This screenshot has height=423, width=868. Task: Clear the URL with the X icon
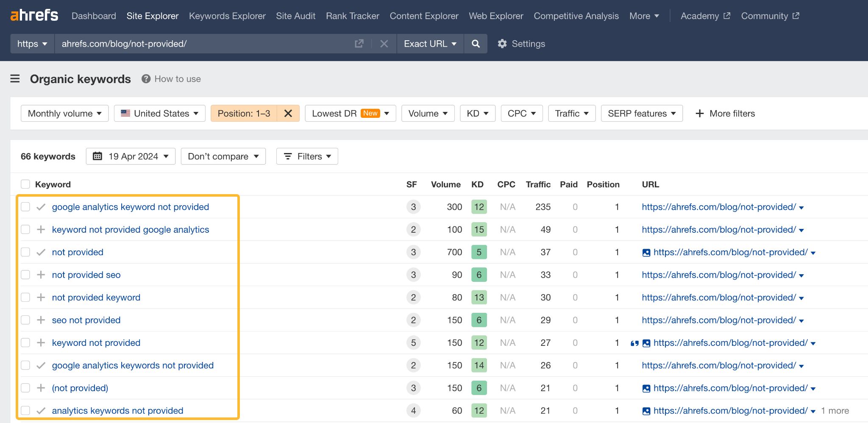pos(384,43)
